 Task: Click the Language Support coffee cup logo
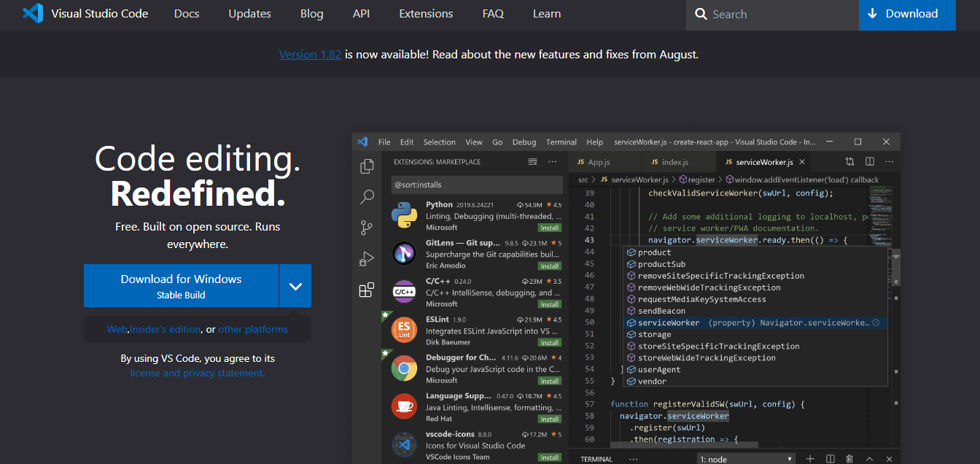pos(404,406)
